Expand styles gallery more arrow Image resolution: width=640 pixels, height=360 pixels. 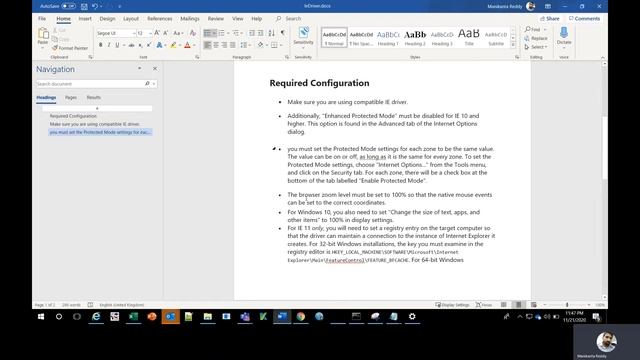513,45
